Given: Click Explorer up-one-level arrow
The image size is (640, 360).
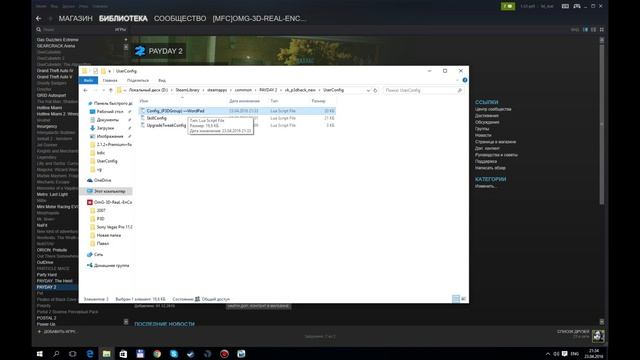Looking at the screenshot, I should click(x=111, y=90).
